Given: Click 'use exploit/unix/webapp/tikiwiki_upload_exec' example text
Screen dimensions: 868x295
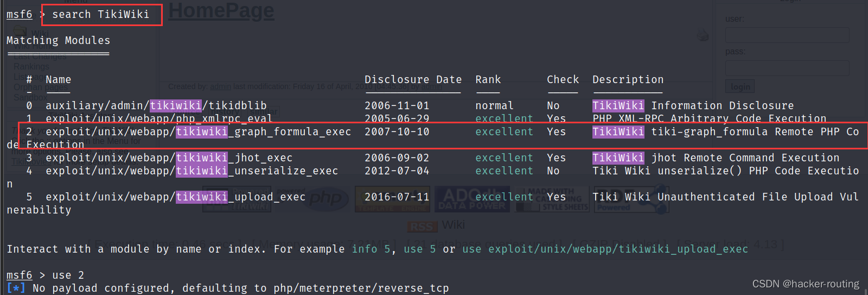Looking at the screenshot, I should [x=605, y=249].
